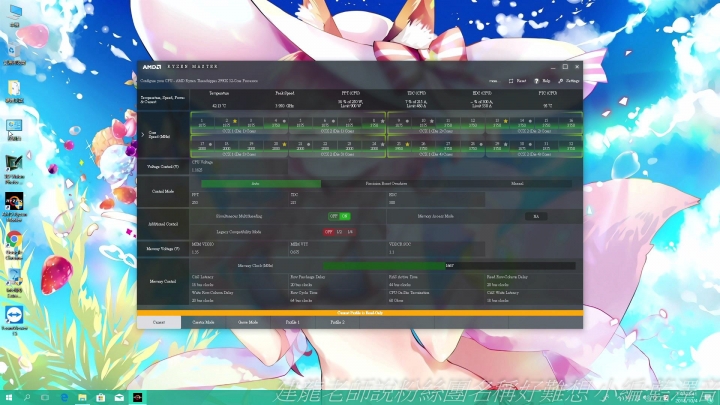Click the CPU Voltage value field
This screenshot has height=405, width=720.
click(x=239, y=169)
